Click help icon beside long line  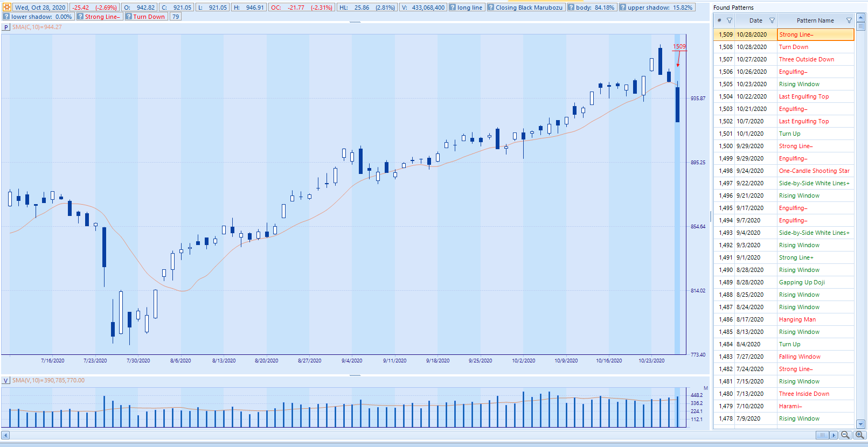coord(453,8)
